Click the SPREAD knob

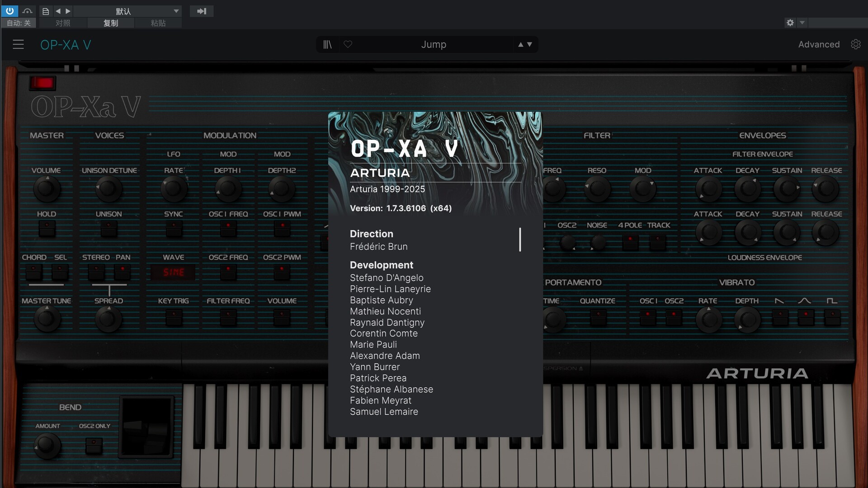click(108, 319)
